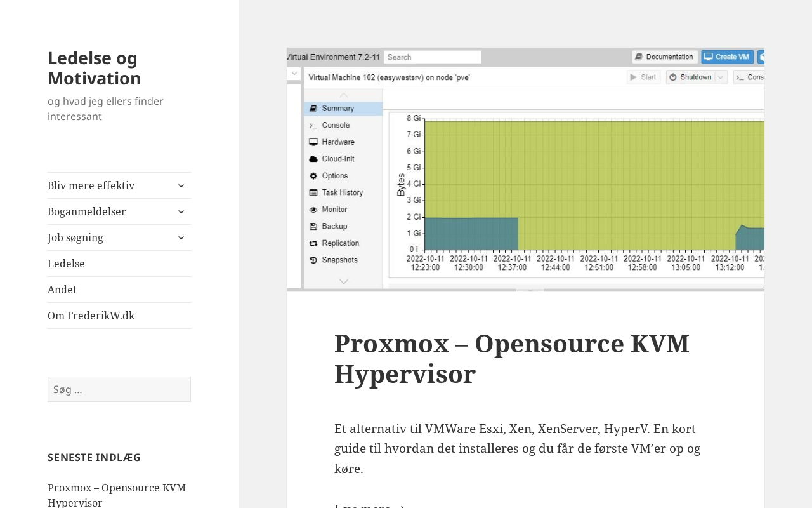
Task: Click the Summary book icon
Action: click(313, 109)
